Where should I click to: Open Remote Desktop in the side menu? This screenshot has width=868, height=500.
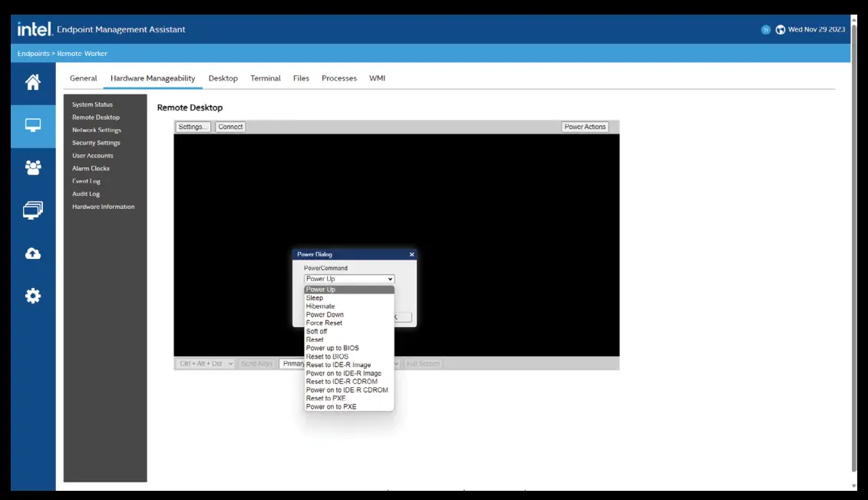point(96,117)
